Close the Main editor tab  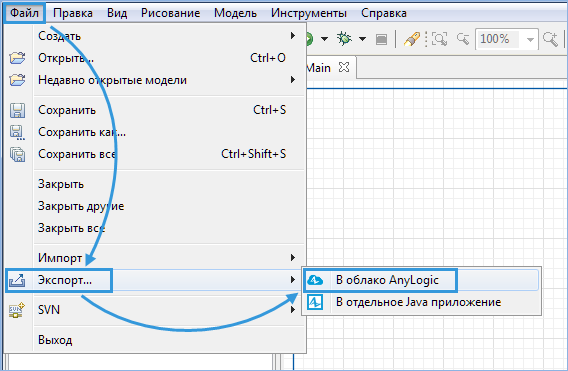344,67
